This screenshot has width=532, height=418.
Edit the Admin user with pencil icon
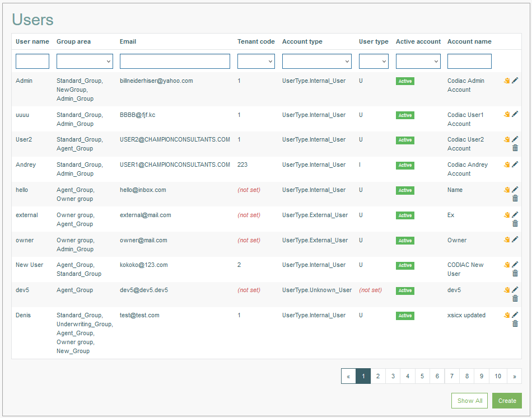point(515,81)
